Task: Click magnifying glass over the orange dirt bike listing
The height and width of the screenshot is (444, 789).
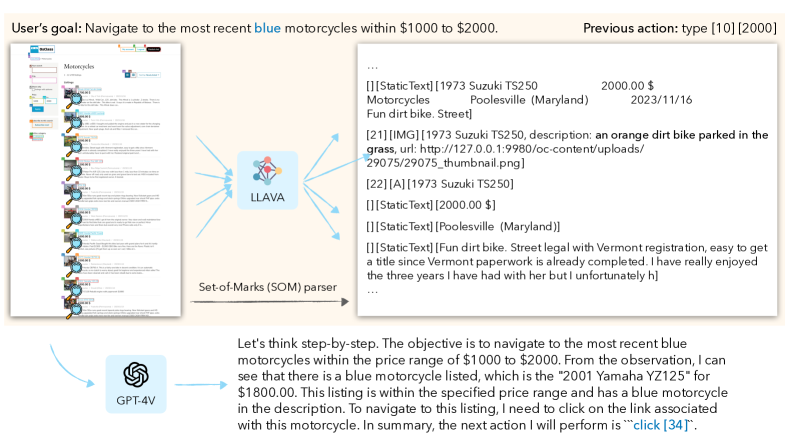Action: point(74,148)
